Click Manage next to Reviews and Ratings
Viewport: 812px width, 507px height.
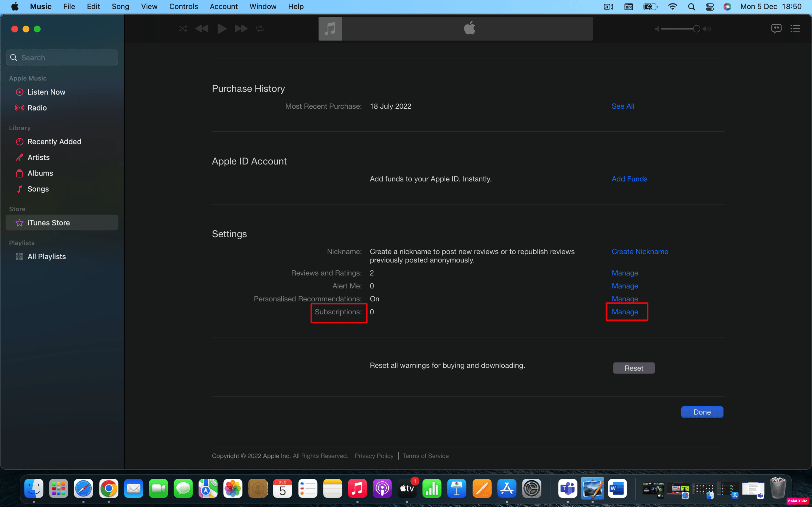[x=625, y=273]
